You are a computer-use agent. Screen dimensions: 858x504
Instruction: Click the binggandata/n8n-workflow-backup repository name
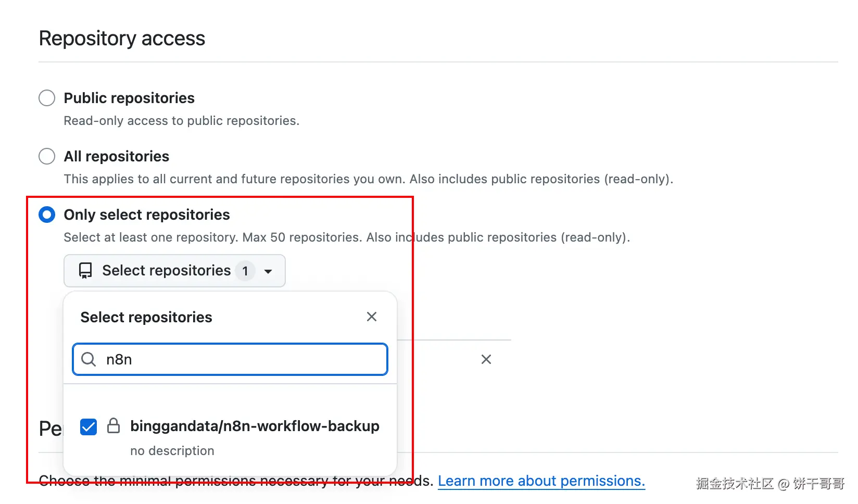coord(255,426)
